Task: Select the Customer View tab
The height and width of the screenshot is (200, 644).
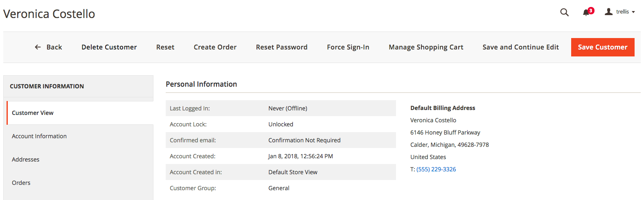Action: [x=80, y=113]
